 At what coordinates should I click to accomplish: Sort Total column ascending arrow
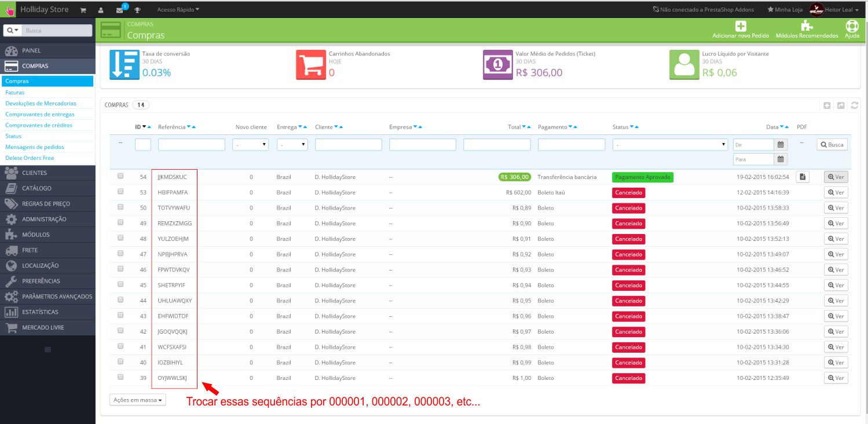pyautogui.click(x=529, y=127)
